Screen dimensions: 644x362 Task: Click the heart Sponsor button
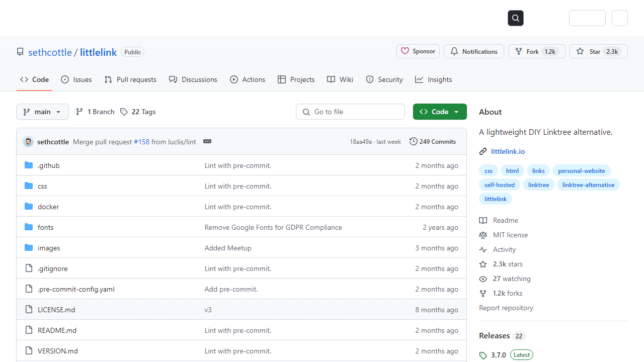point(418,51)
